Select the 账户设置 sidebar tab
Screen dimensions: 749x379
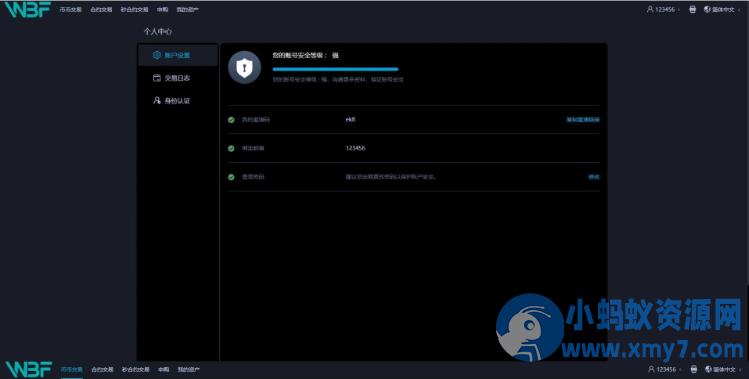[x=178, y=55]
